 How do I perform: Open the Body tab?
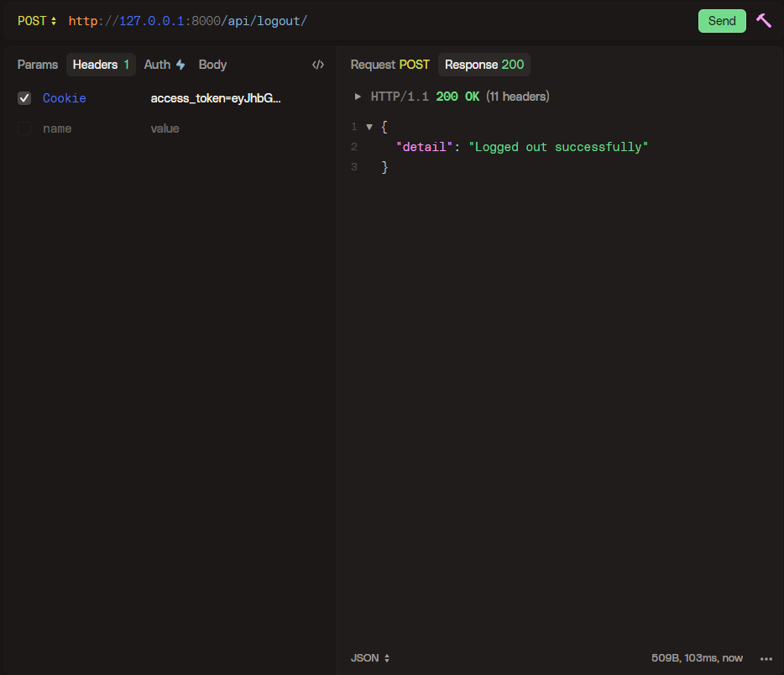212,65
